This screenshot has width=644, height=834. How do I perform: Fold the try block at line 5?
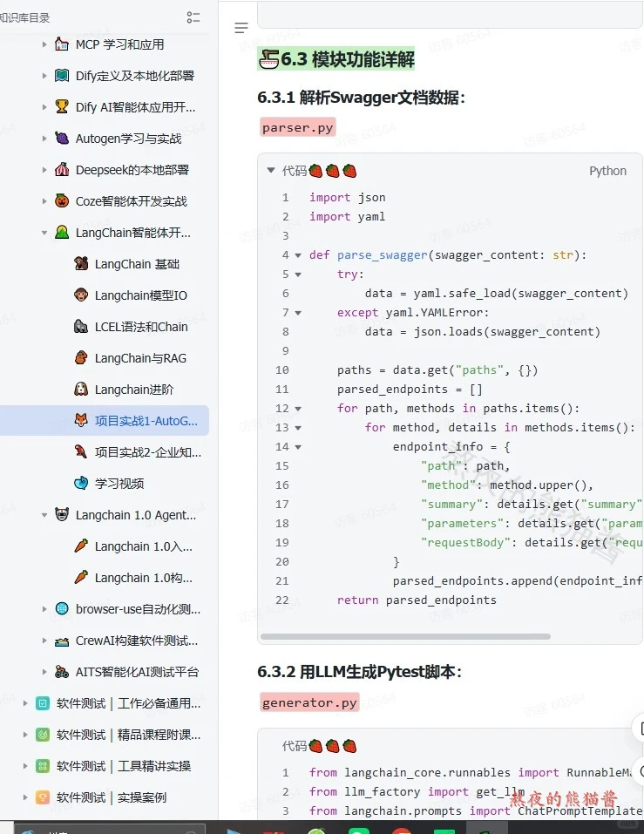(298, 275)
